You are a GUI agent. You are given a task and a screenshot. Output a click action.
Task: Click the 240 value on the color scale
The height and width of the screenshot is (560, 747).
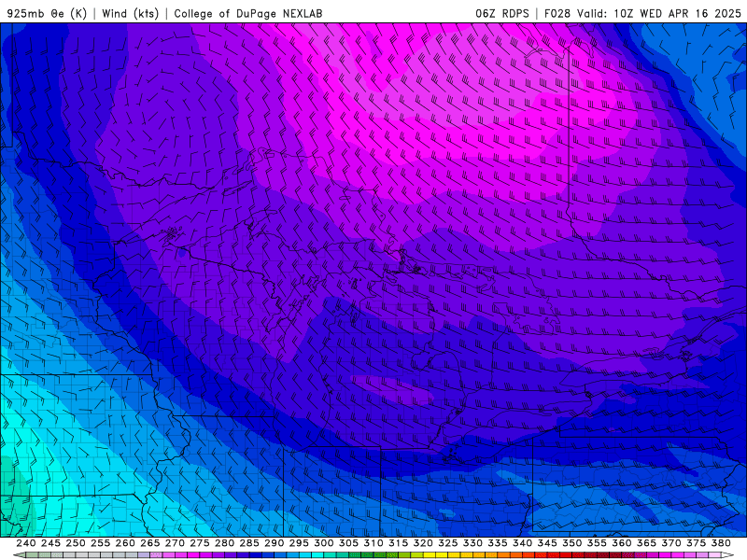tap(26, 543)
